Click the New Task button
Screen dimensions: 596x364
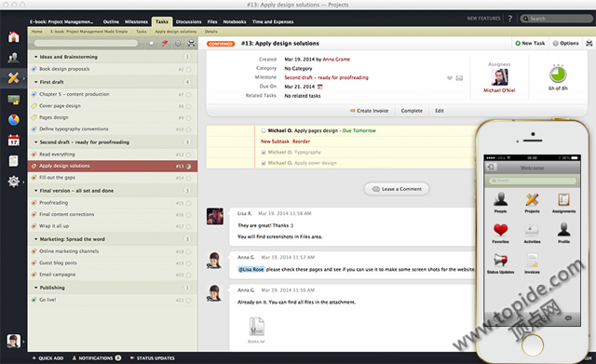[530, 44]
